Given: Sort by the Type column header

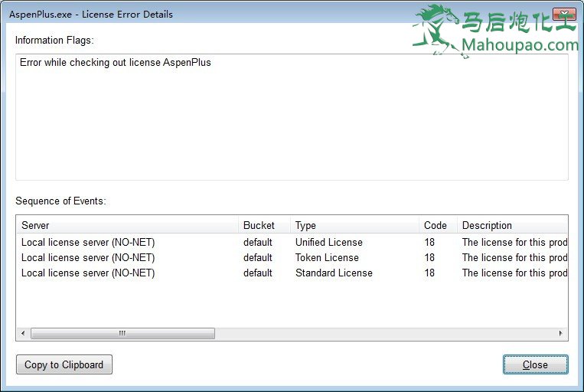Looking at the screenshot, I should click(354, 225).
